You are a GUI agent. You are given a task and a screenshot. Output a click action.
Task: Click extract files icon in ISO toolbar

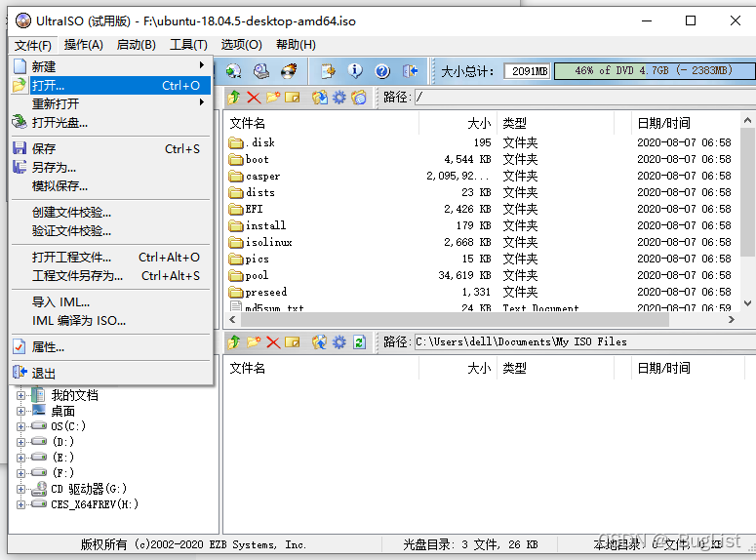(x=319, y=98)
